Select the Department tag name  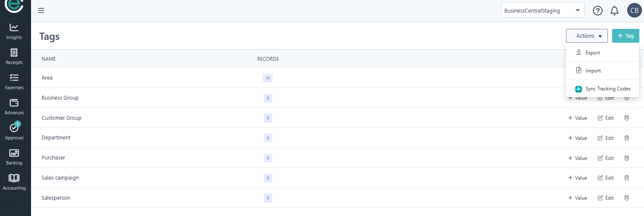(x=56, y=138)
